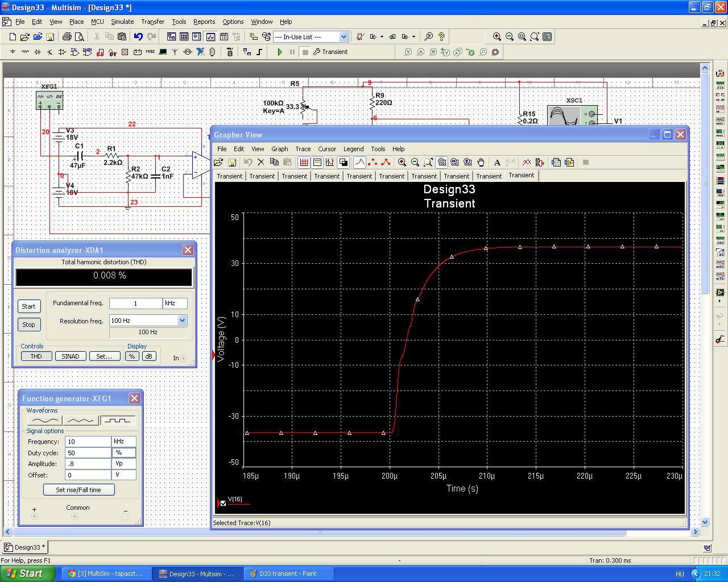Toggle the dB display button
The height and width of the screenshot is (582, 728).
tap(148, 356)
